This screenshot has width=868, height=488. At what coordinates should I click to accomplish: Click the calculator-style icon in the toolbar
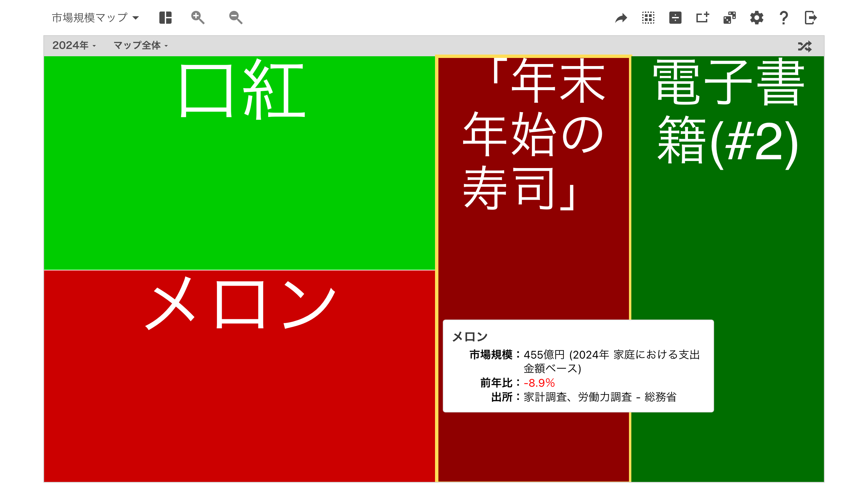pos(675,18)
